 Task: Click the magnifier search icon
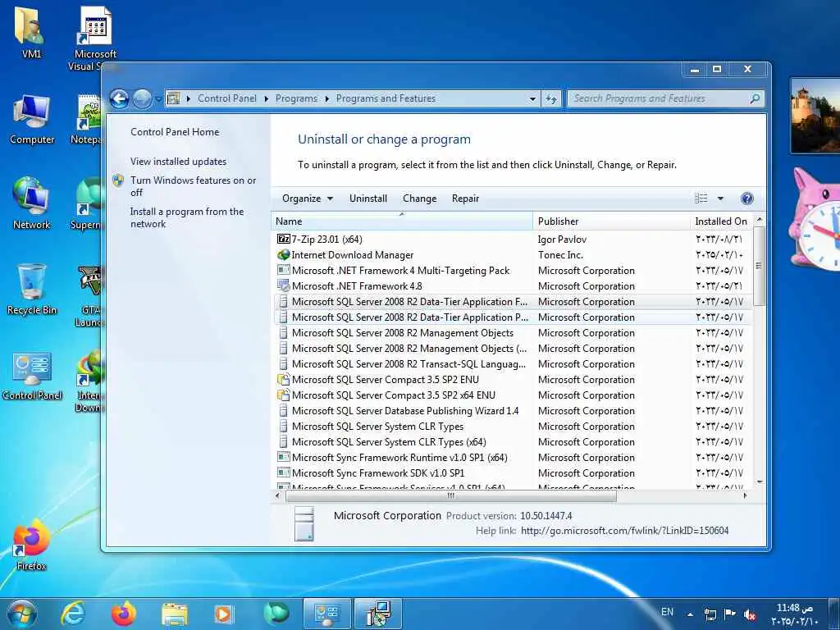(755, 98)
